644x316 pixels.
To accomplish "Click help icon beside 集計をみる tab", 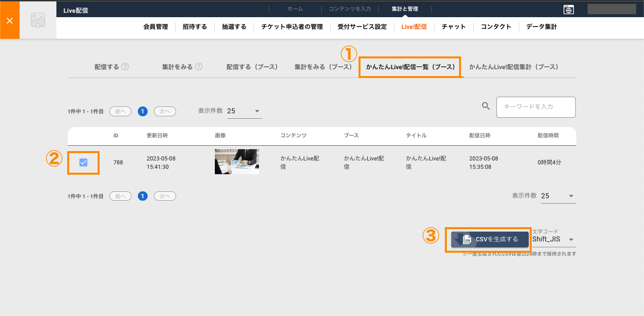I will 199,67.
